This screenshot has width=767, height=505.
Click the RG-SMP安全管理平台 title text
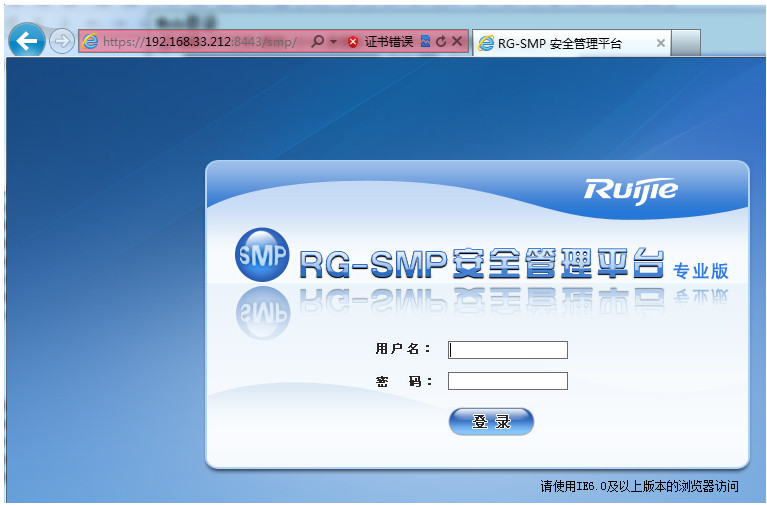click(482, 263)
